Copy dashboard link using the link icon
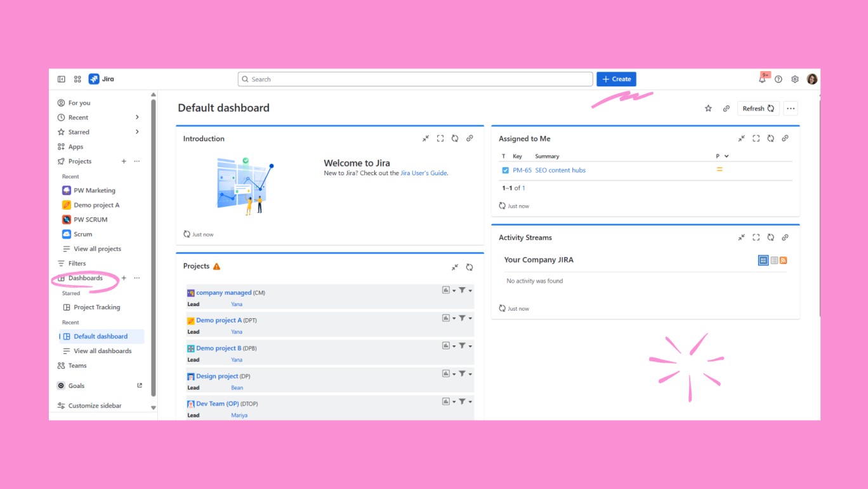Screen dimensions: 868x489 coord(726,109)
